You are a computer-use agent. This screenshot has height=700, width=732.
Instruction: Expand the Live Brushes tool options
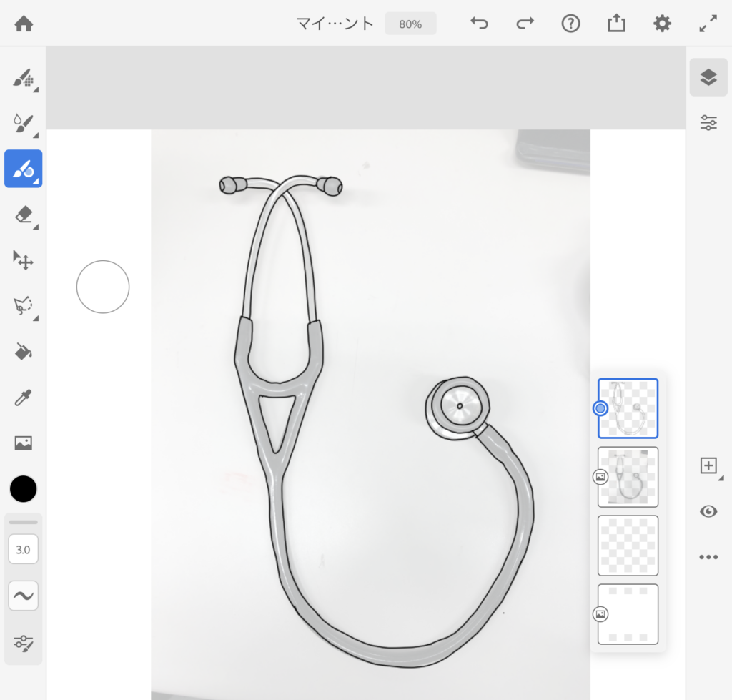(x=36, y=135)
